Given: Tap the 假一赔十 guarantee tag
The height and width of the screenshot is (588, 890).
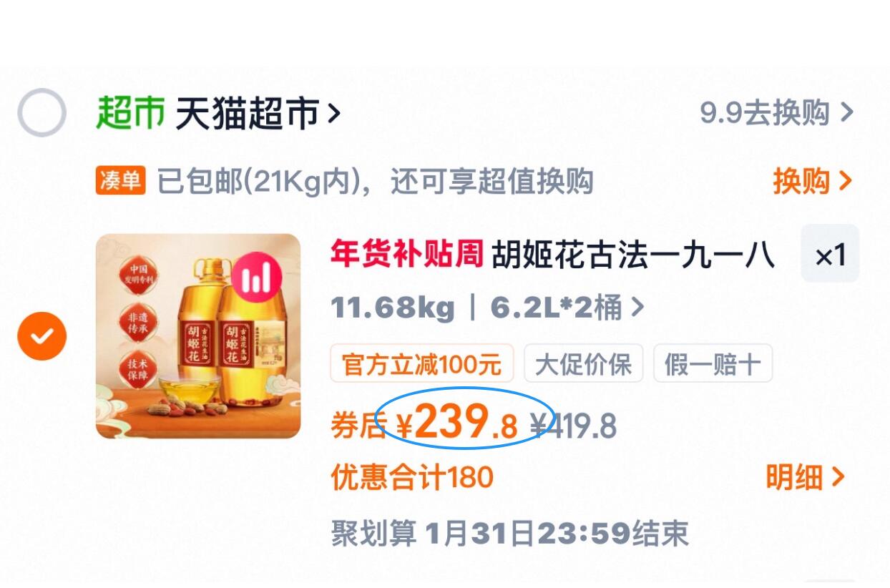Looking at the screenshot, I should tap(713, 364).
